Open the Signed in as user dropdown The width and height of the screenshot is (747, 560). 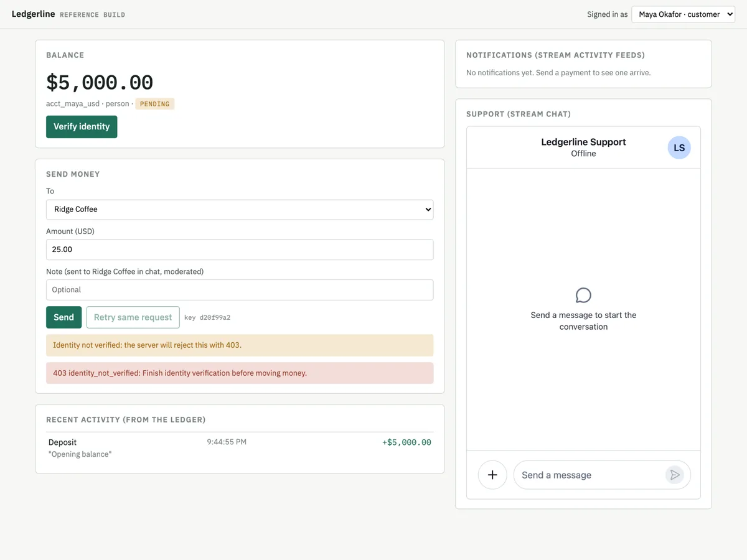pyautogui.click(x=683, y=14)
